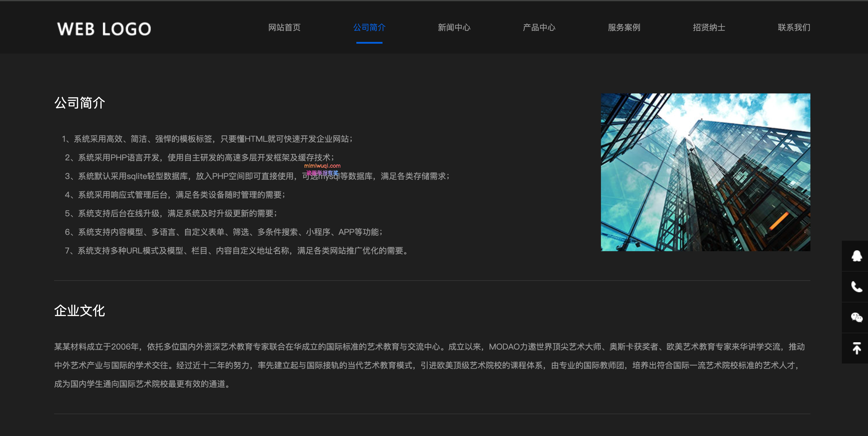Click 联系我们 in the navigation bar
Image resolution: width=868 pixels, height=436 pixels.
coord(794,27)
